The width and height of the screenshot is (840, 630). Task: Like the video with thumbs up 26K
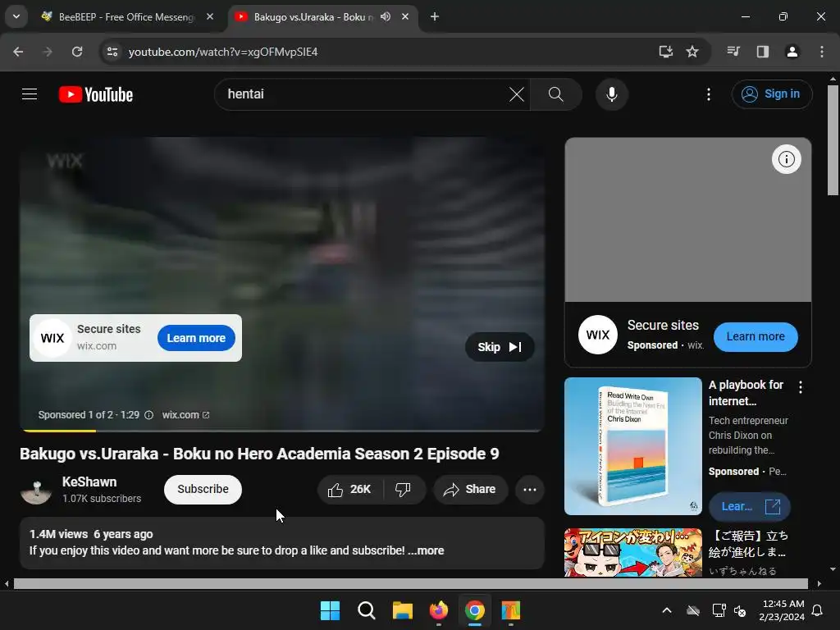[x=350, y=489]
